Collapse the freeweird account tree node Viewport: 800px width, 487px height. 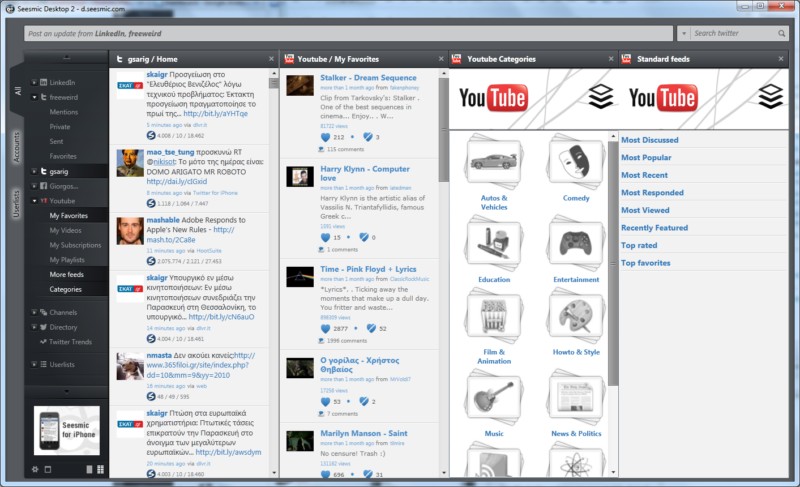(34, 97)
